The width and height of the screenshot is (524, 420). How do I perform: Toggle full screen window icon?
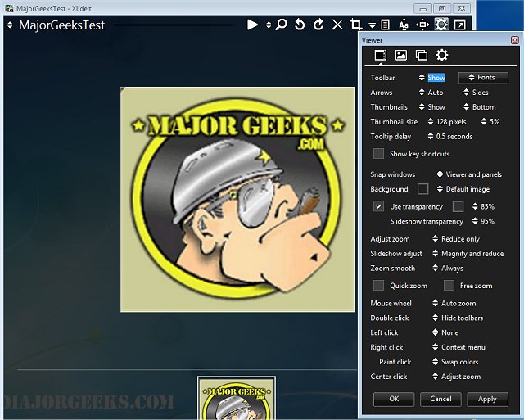460,25
